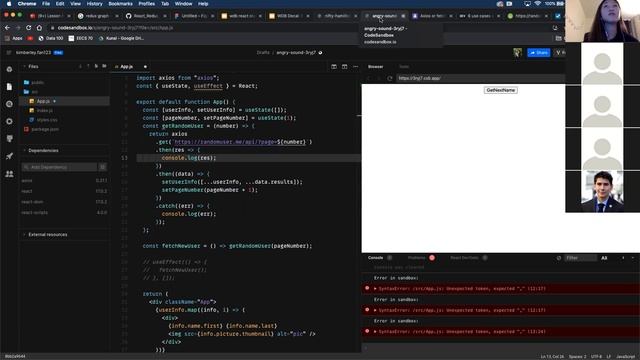This screenshot has height=360, width=640.
Task: Open the EECS 70 bookmark
Action: pos(80,38)
